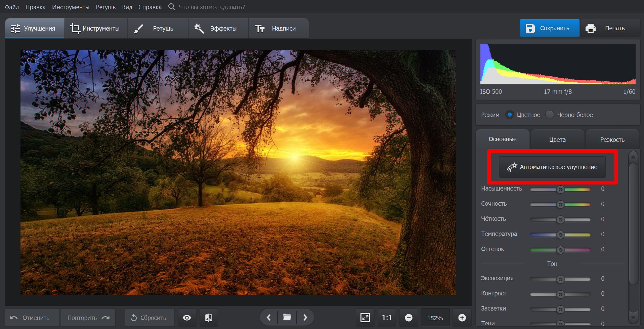644x329 pixels.
Task: Click the Повторить redo button
Action: tap(88, 318)
